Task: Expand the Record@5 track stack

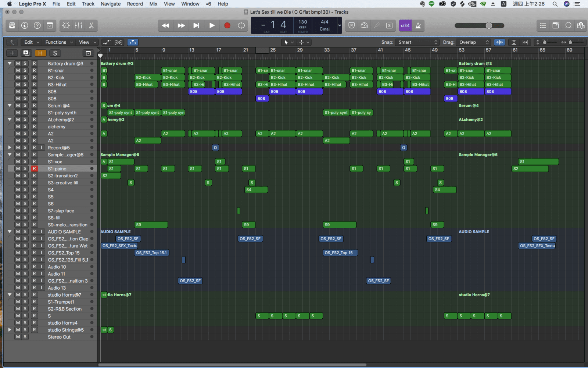Action: [x=10, y=147]
